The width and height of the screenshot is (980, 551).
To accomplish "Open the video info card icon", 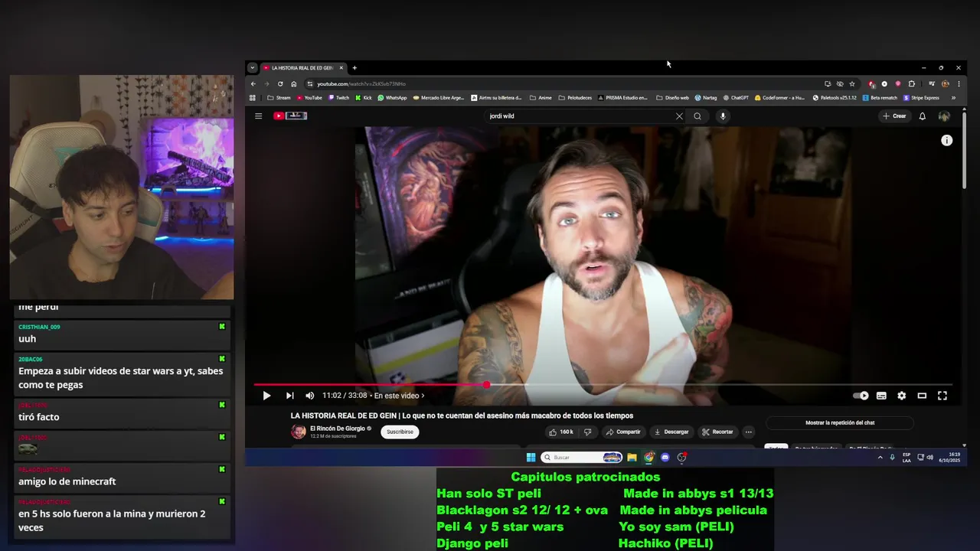I will pos(946,141).
